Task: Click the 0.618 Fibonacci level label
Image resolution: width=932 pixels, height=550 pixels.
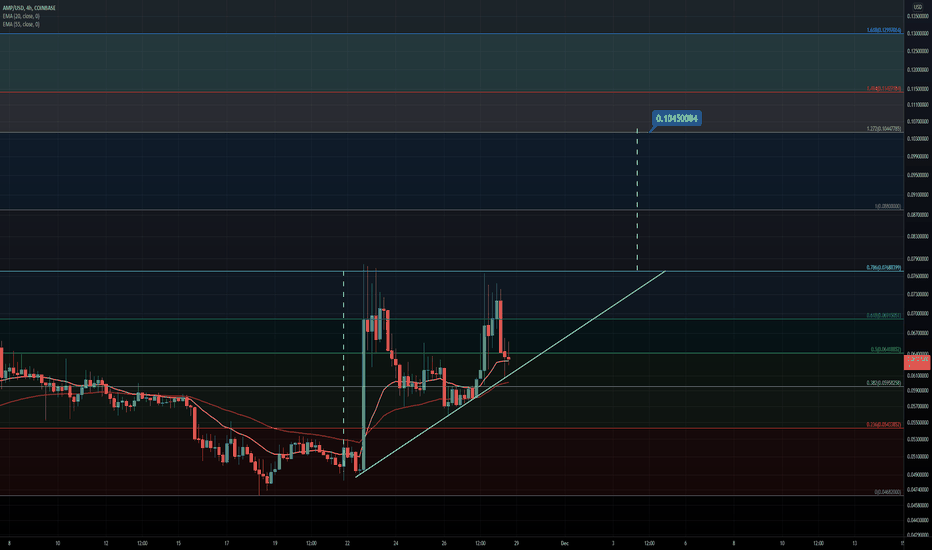Action: [884, 315]
